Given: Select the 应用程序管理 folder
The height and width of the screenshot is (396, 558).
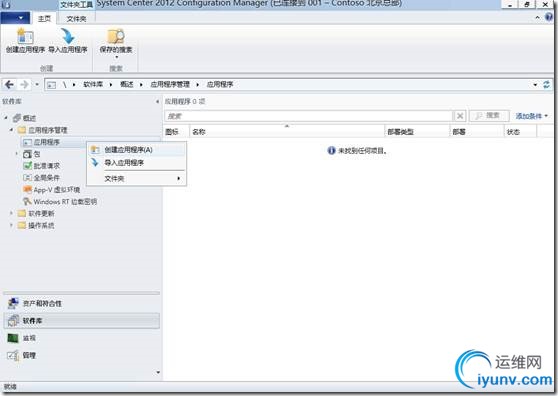Looking at the screenshot, I should click(48, 130).
